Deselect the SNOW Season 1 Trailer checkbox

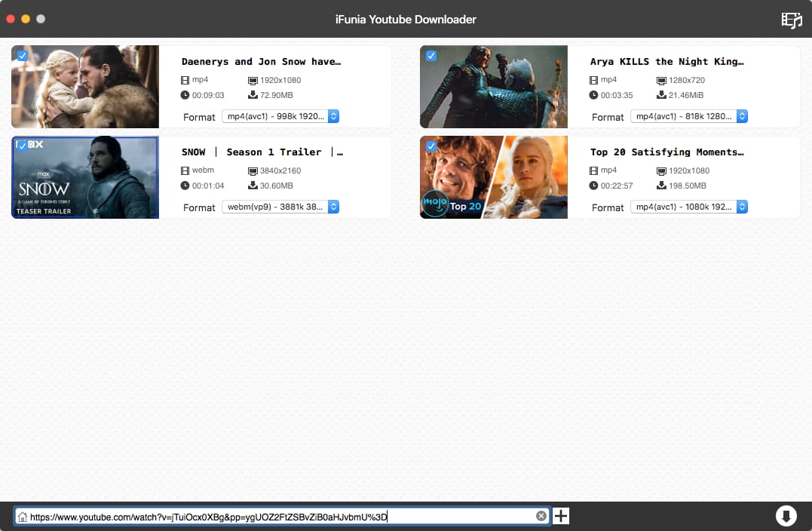pyautogui.click(x=23, y=146)
